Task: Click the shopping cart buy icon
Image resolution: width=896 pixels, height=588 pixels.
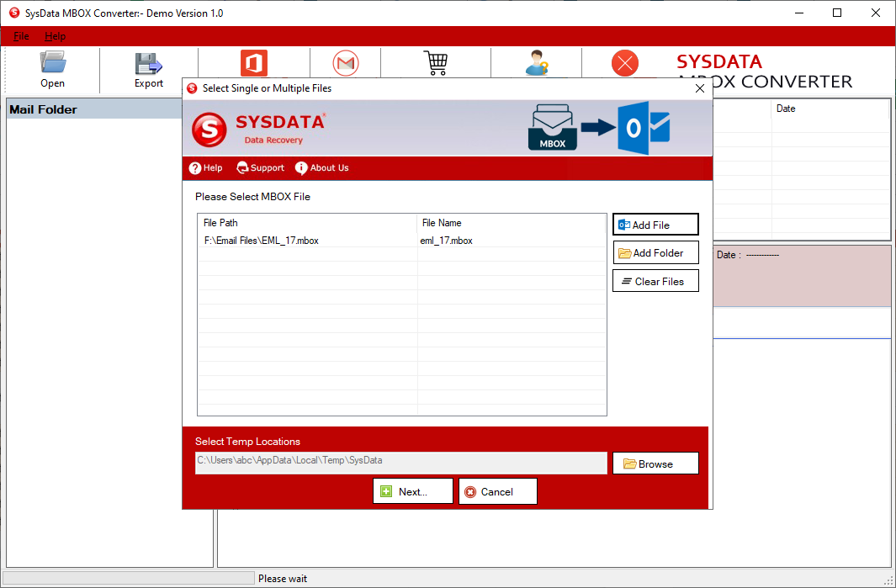Action: (x=436, y=63)
